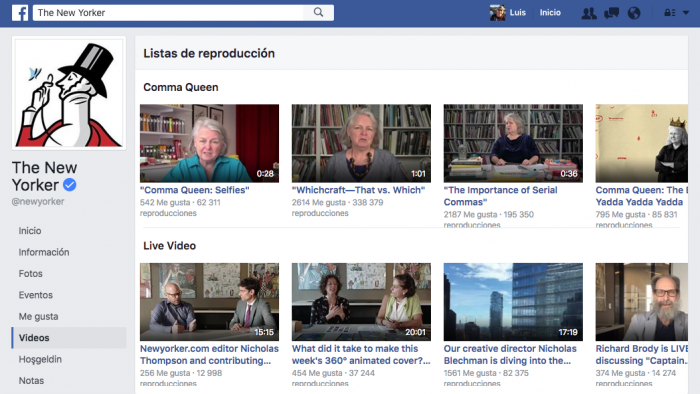Play the Richard Brody live video thumbnail
Image resolution: width=700 pixels, height=394 pixels.
[642, 302]
